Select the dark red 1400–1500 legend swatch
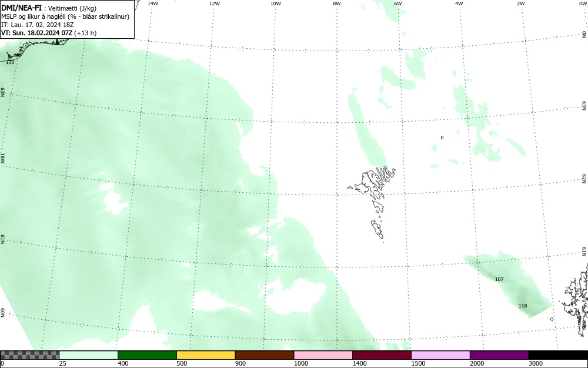Viewport: 588px width, 368px height. (x=382, y=355)
